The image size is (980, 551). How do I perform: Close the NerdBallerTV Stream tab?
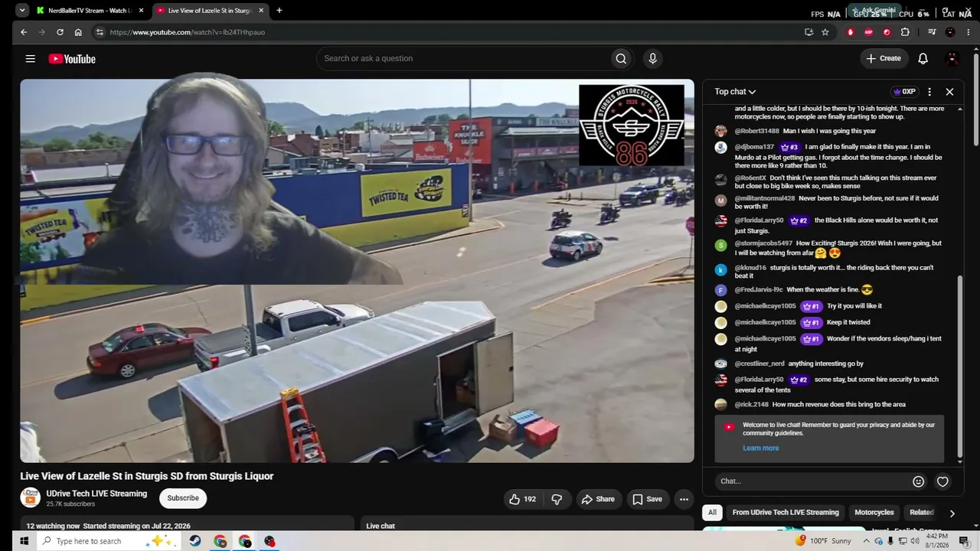(141, 11)
